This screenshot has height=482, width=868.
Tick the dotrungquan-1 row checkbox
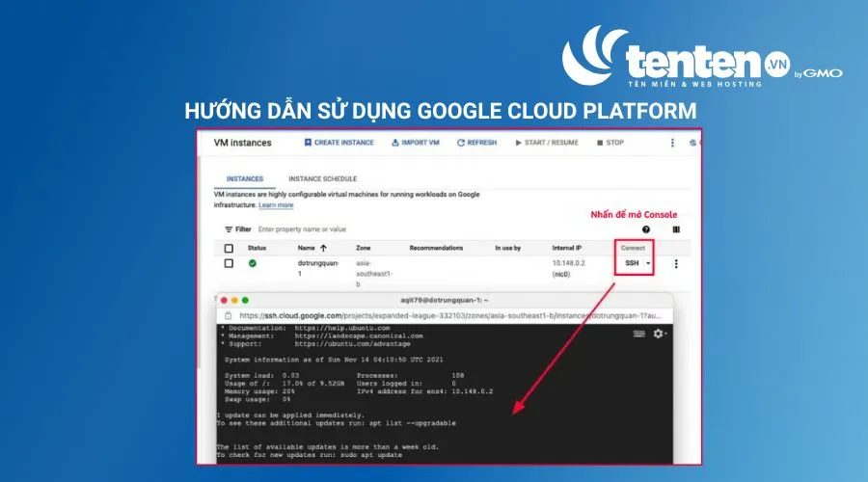[x=229, y=263]
